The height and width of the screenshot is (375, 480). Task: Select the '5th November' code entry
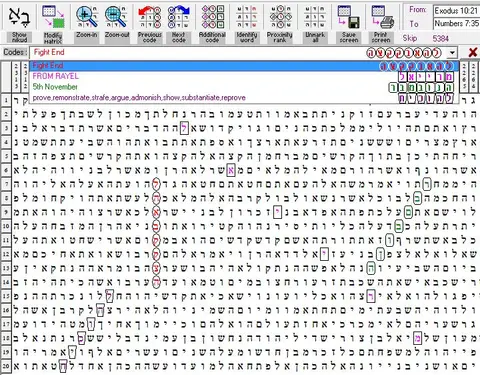coord(244,87)
